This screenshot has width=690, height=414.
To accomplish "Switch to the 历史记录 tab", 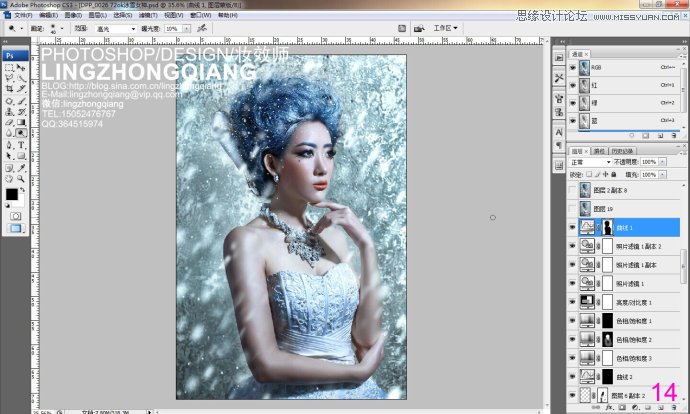I will pyautogui.click(x=622, y=151).
